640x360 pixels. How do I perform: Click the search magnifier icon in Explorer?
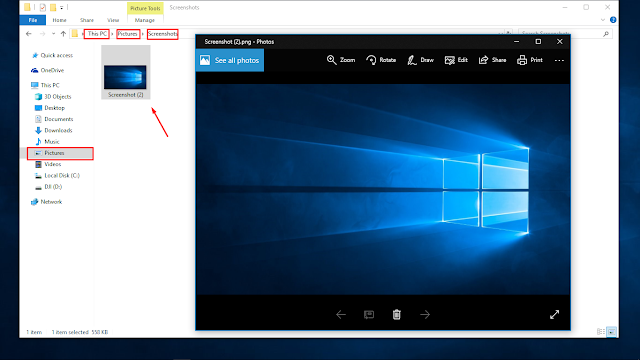[606, 34]
